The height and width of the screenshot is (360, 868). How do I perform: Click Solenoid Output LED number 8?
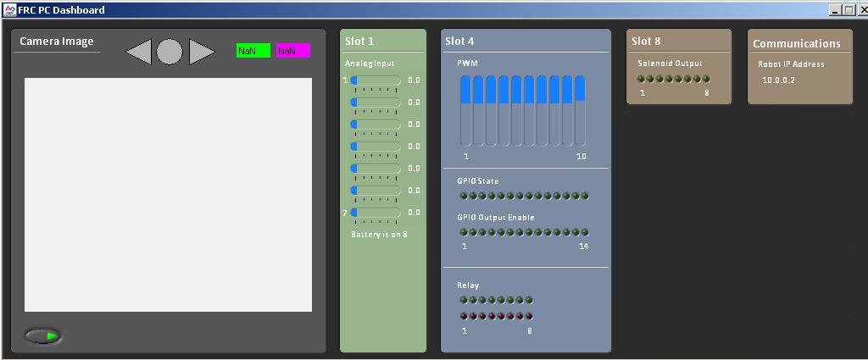pyautogui.click(x=706, y=79)
